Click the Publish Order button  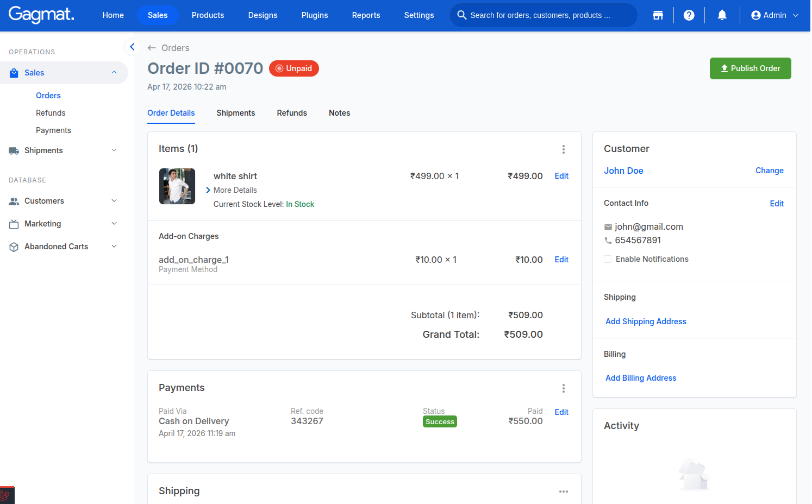[750, 68]
